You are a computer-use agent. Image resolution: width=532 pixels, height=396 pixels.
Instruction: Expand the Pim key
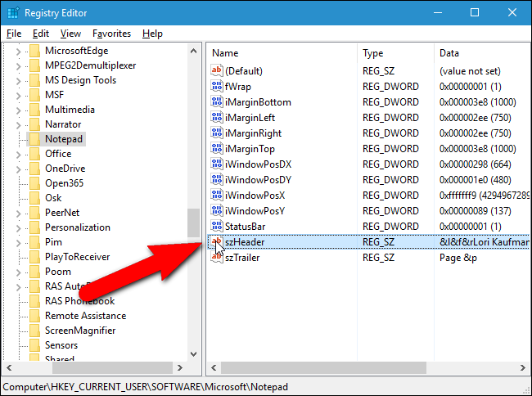click(18, 243)
